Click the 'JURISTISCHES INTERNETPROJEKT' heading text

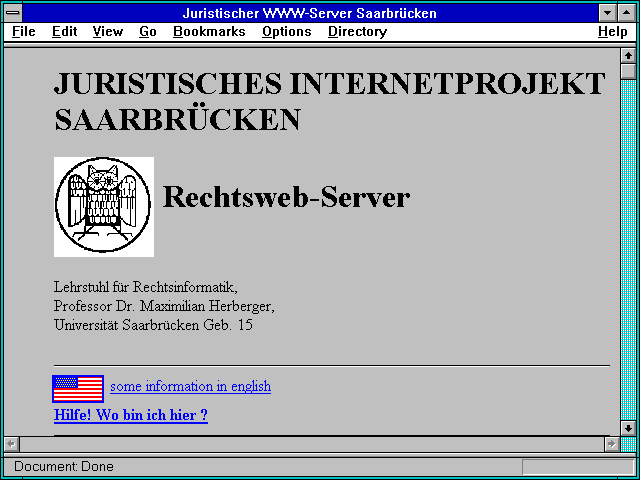point(330,83)
